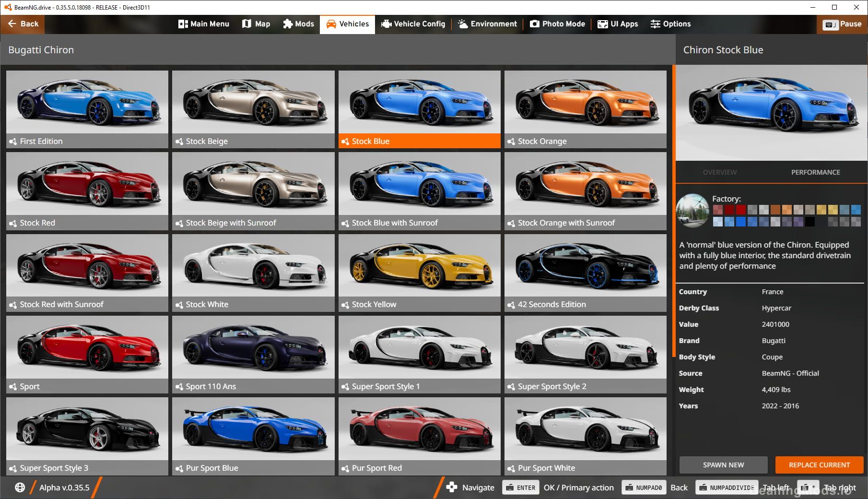Pick the solid royal blue factory swatch
The width and height of the screenshot is (868, 499).
coord(741,222)
